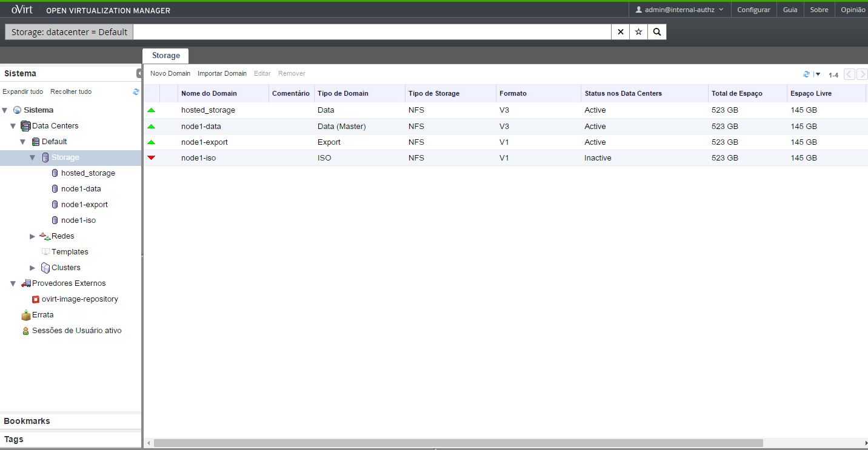Click Novo Domain button

pos(170,73)
